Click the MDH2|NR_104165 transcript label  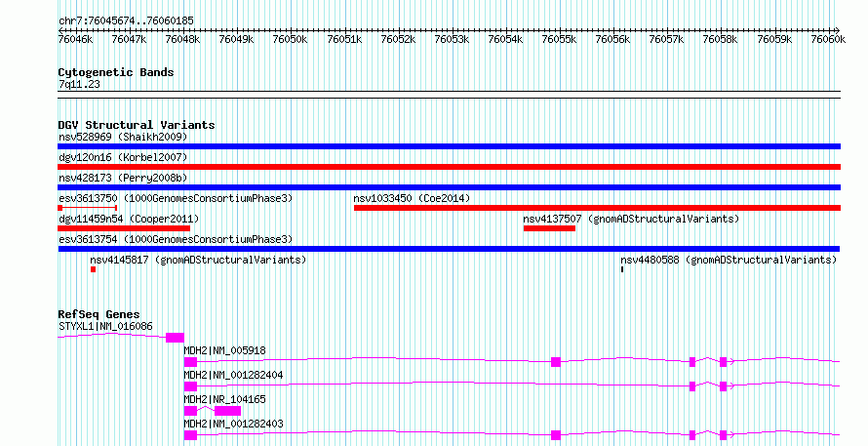[x=224, y=399]
